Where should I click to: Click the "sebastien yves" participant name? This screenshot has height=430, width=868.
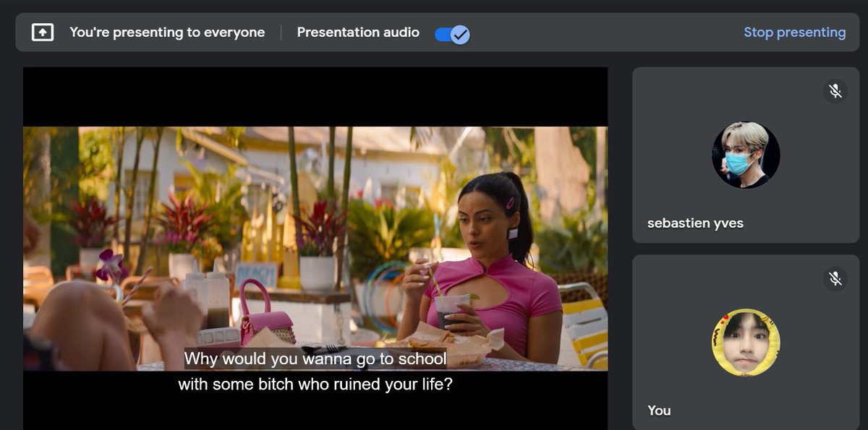pyautogui.click(x=695, y=223)
